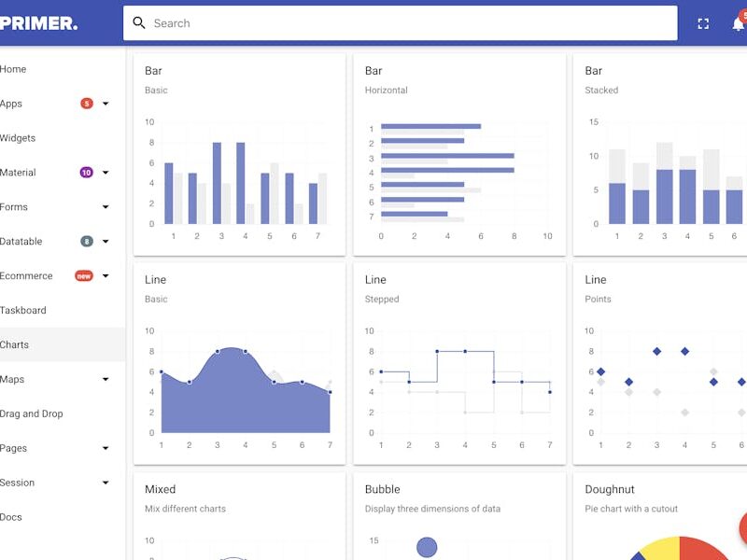Click 'Mix different charts' subtitle
Screen dimensions: 747x560
point(185,509)
